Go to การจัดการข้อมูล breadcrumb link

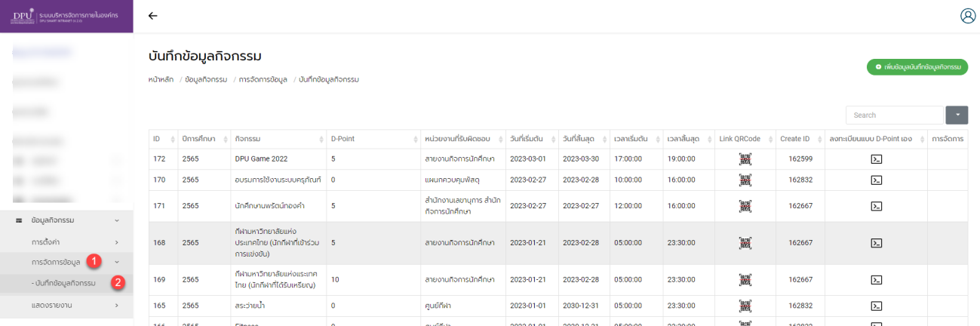(263, 79)
